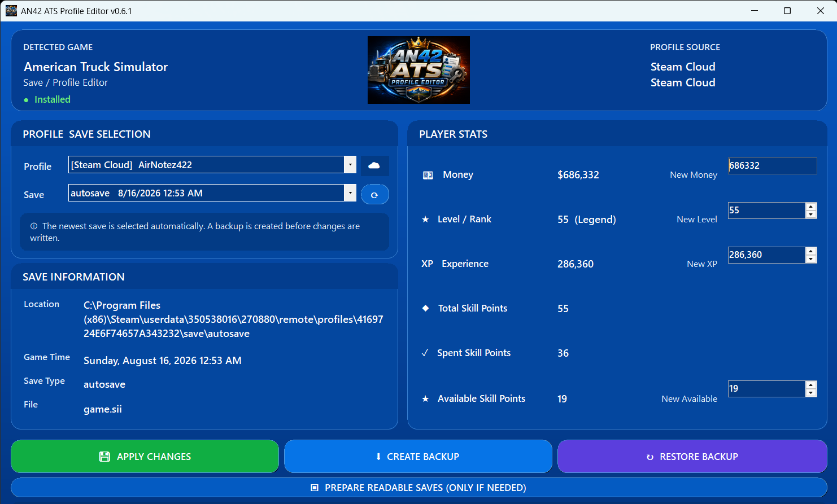The width and height of the screenshot is (837, 504).
Task: Click the info icon in the newest save note
Action: 34,226
